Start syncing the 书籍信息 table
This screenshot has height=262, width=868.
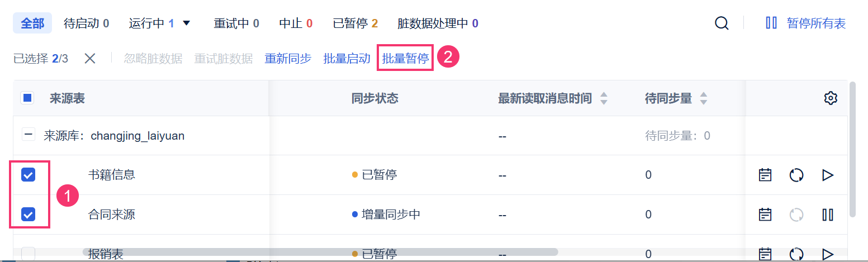coord(828,175)
